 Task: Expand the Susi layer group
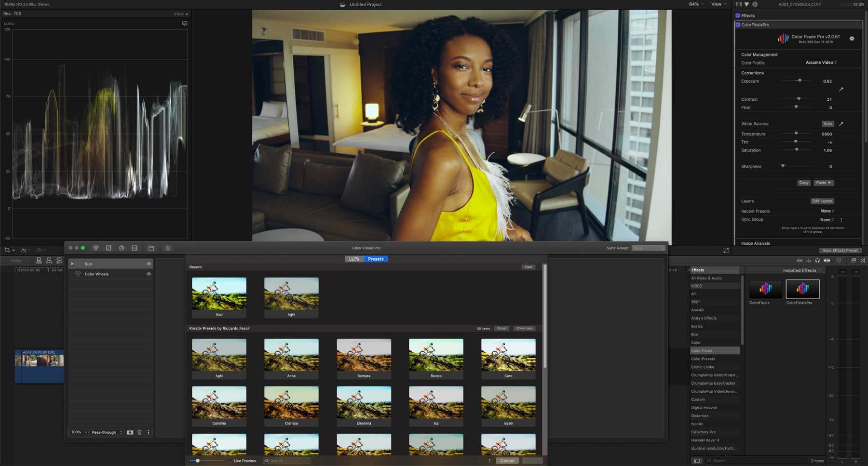pyautogui.click(x=72, y=264)
